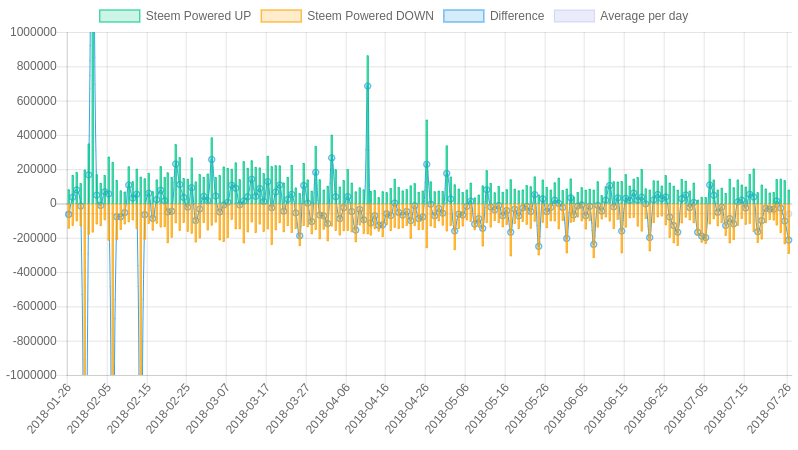
Task: Click y-axis label -600000
Action: coord(34,306)
